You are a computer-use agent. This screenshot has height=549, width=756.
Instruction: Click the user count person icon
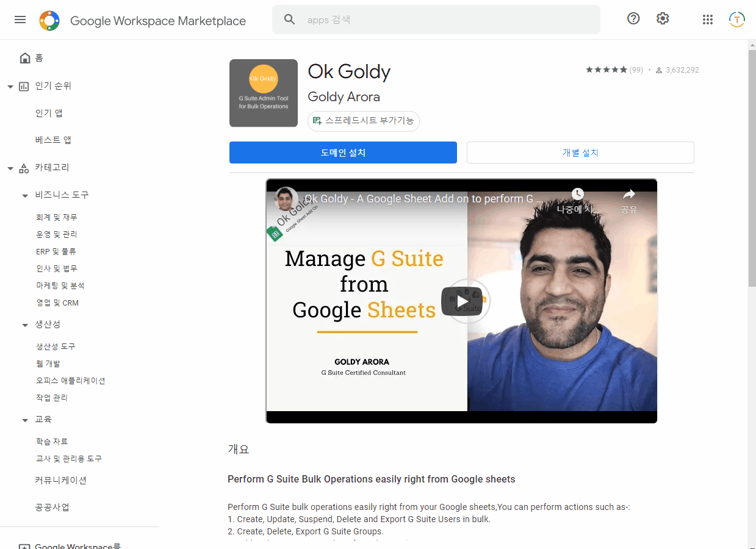pyautogui.click(x=659, y=70)
